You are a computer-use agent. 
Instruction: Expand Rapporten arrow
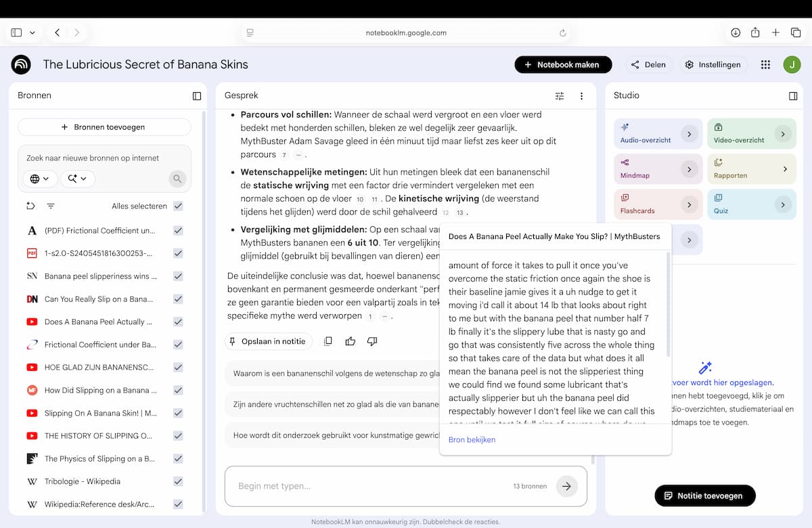point(786,169)
